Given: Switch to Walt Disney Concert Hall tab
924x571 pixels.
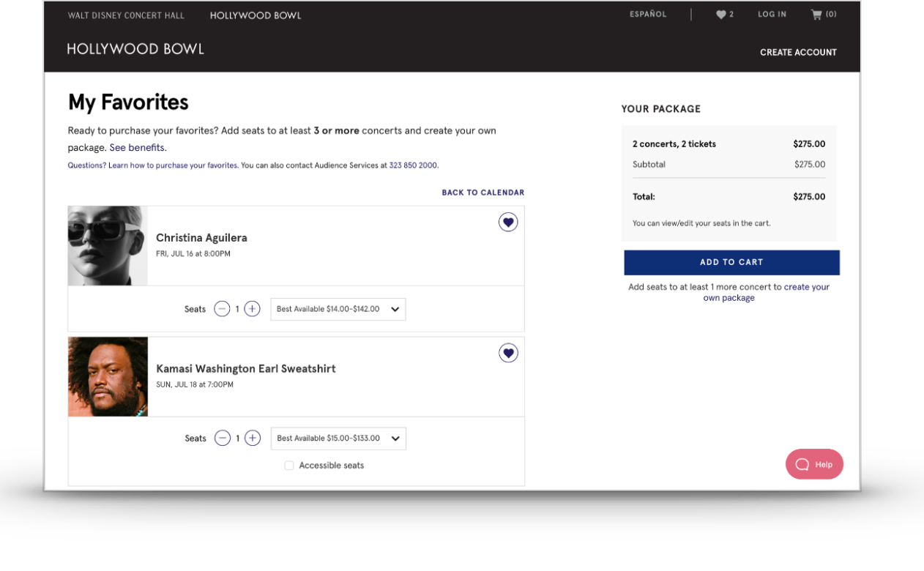Looking at the screenshot, I should point(126,15).
